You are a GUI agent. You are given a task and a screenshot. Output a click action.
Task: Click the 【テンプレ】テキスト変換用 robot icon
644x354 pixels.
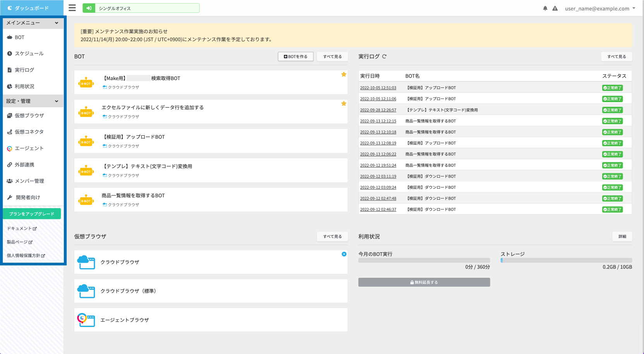(x=86, y=171)
